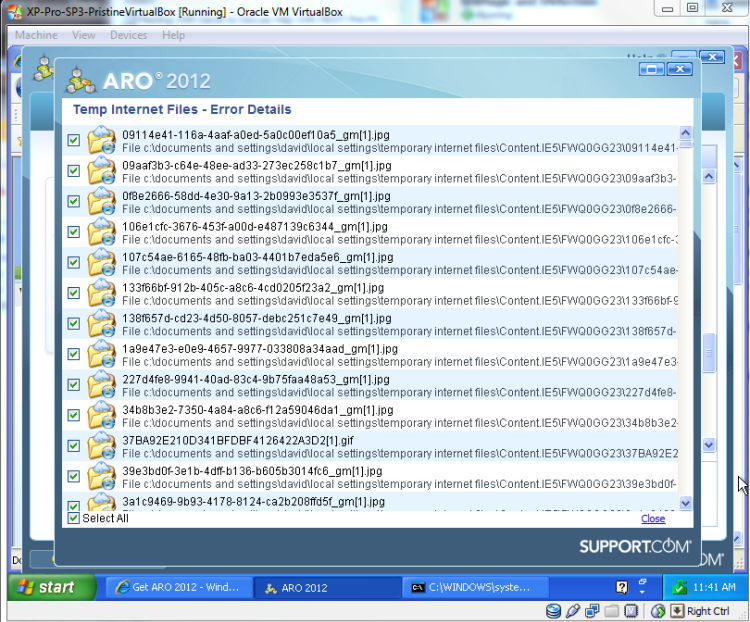Click the folder icon for 37BA92E2 gif entry
Image resolution: width=750 pixels, height=622 pixels.
pyautogui.click(x=101, y=446)
